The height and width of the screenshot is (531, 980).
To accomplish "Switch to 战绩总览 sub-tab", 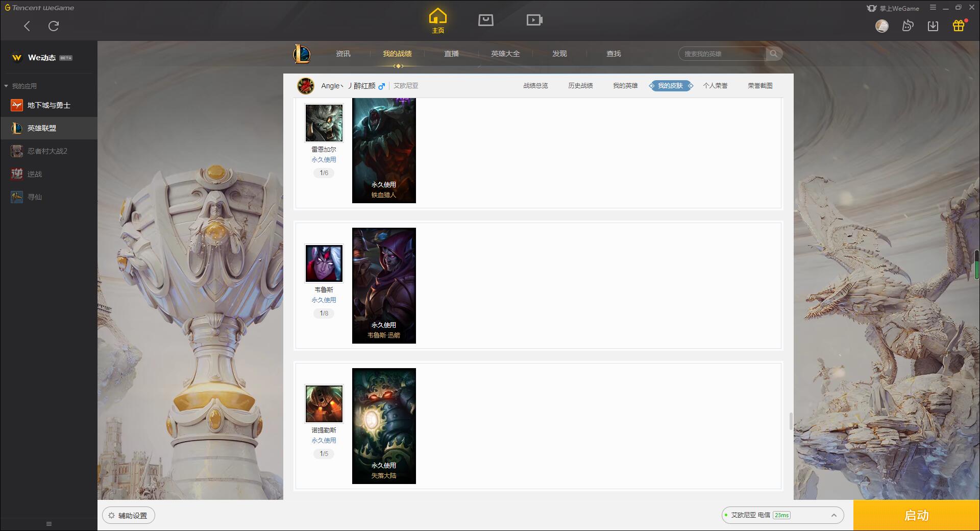I will pos(535,86).
